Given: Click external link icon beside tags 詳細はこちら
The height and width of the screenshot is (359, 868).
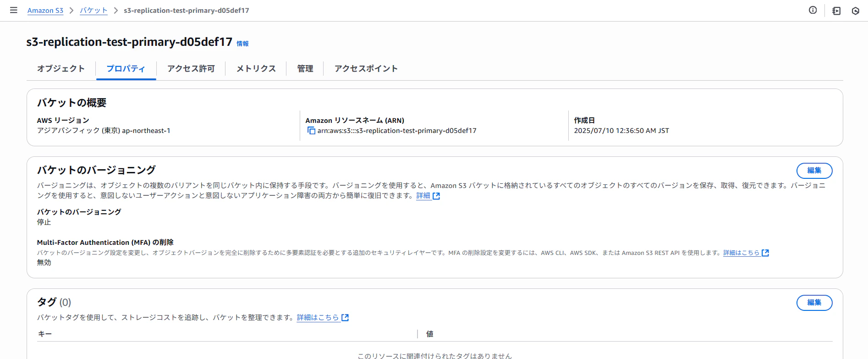Looking at the screenshot, I should 345,317.
